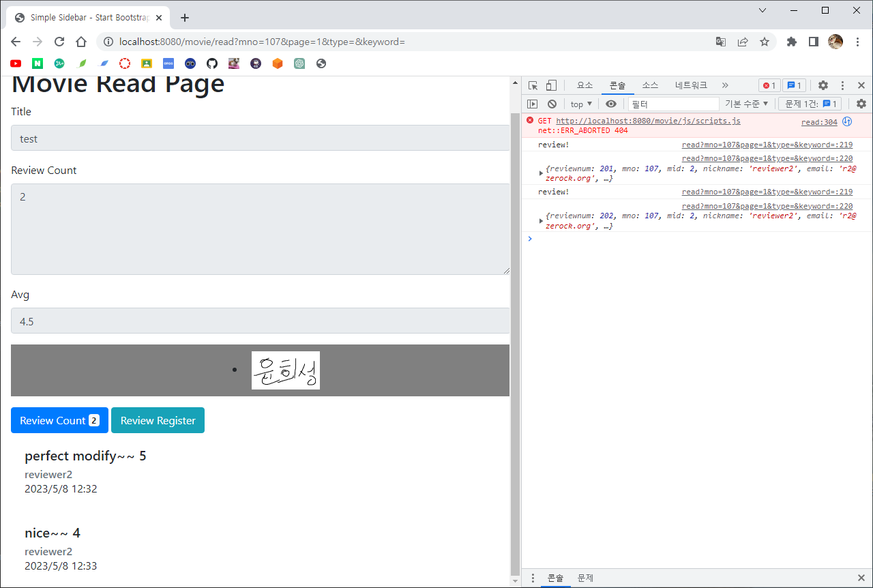Switch to the 네트워크 tab
The image size is (873, 588).
tap(691, 85)
